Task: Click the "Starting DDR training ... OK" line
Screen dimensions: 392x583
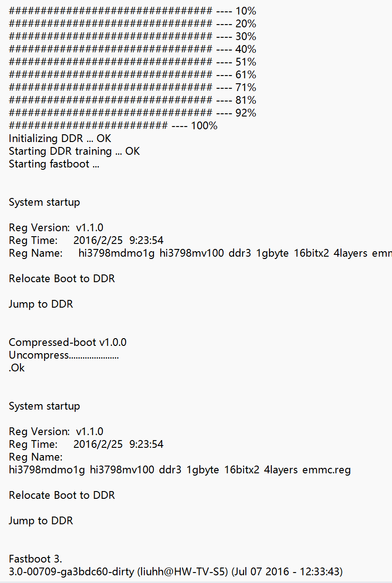Action: 74,151
